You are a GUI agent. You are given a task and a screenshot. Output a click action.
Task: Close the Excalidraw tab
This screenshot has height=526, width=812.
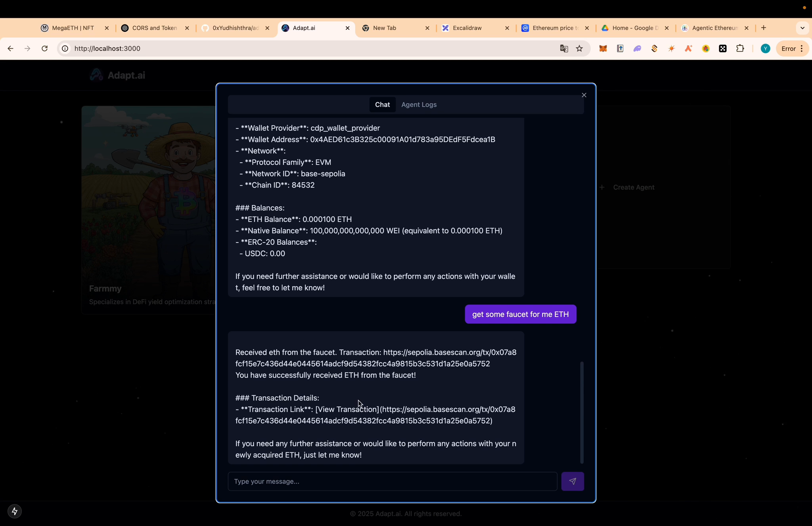507,28
